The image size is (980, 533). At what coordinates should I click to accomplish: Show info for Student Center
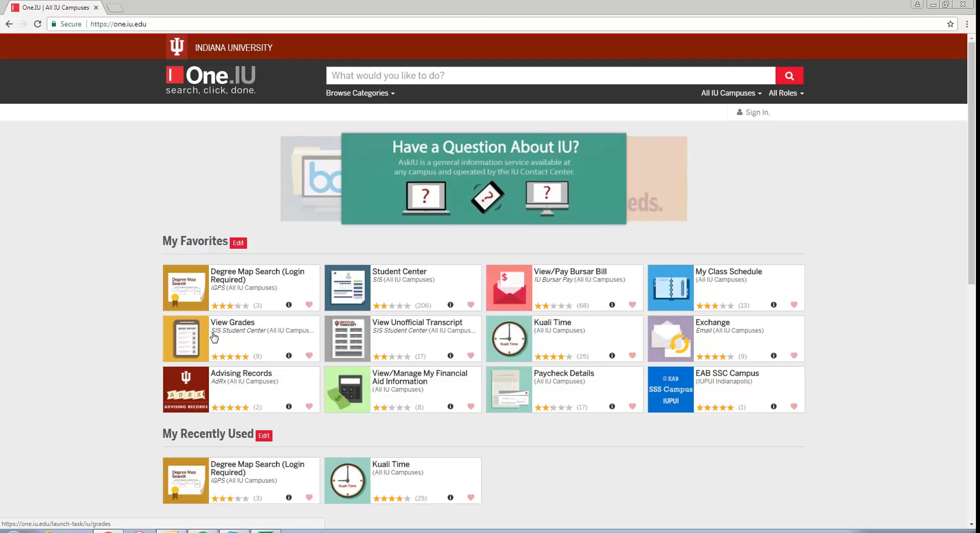(x=450, y=305)
